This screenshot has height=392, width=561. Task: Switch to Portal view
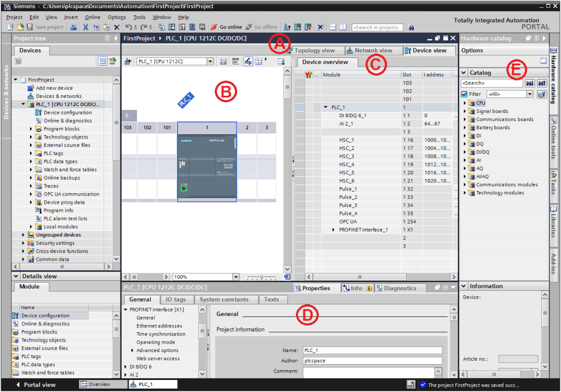click(36, 384)
